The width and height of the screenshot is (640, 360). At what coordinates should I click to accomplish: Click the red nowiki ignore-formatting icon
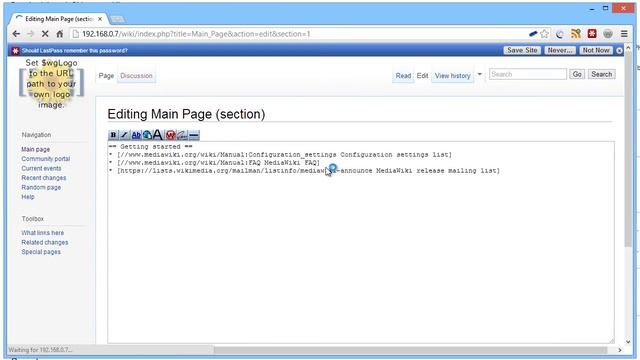171,135
